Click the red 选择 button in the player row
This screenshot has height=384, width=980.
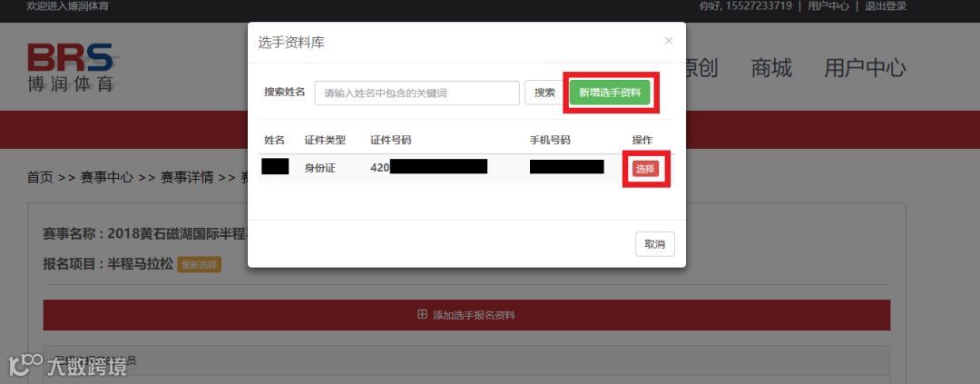click(x=645, y=168)
